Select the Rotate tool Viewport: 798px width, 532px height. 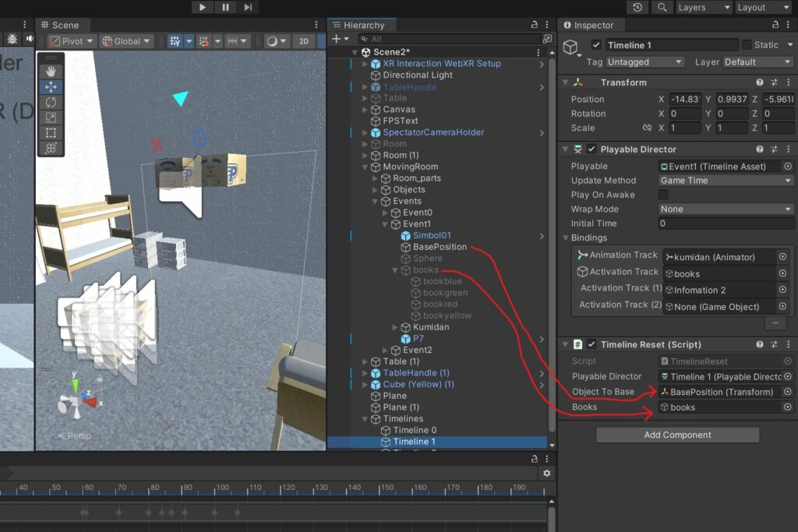(x=51, y=102)
